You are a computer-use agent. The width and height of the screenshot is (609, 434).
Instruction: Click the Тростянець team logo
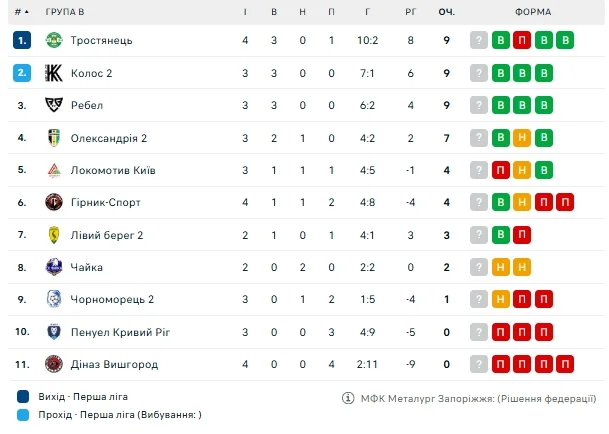[54, 40]
